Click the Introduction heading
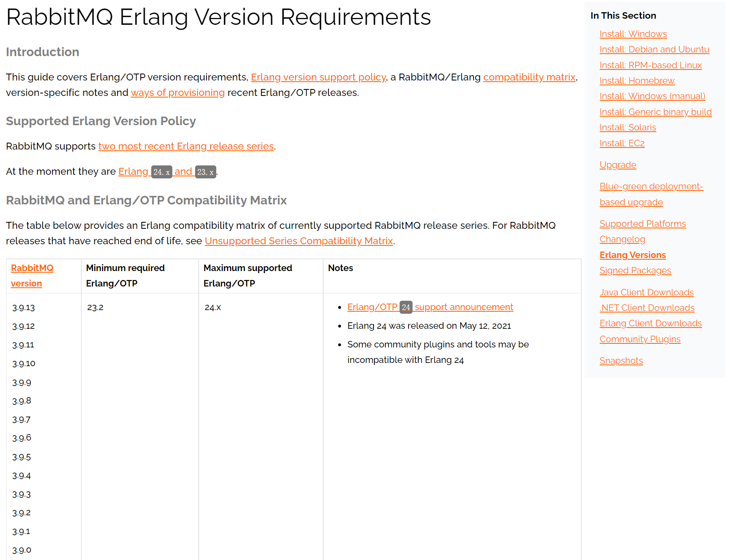This screenshot has width=730, height=560. coord(43,52)
